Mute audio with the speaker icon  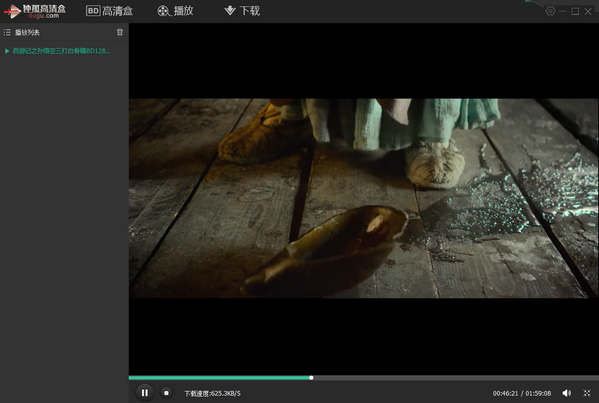coord(567,393)
